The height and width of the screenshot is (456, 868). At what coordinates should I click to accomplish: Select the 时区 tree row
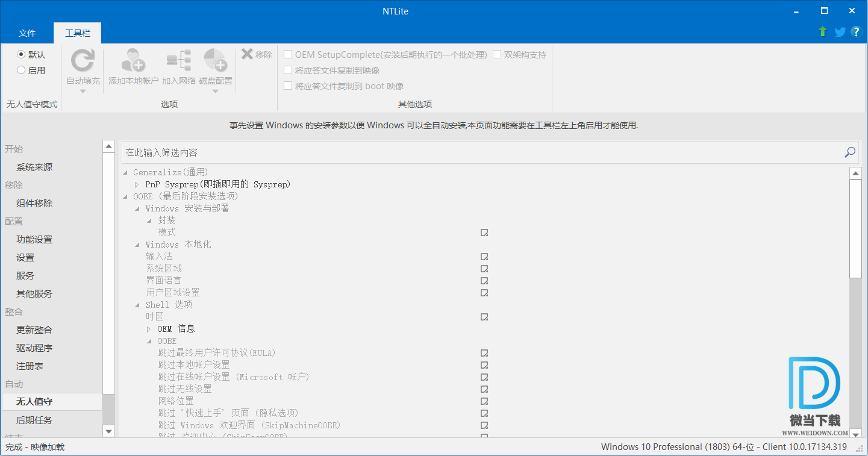coord(155,317)
